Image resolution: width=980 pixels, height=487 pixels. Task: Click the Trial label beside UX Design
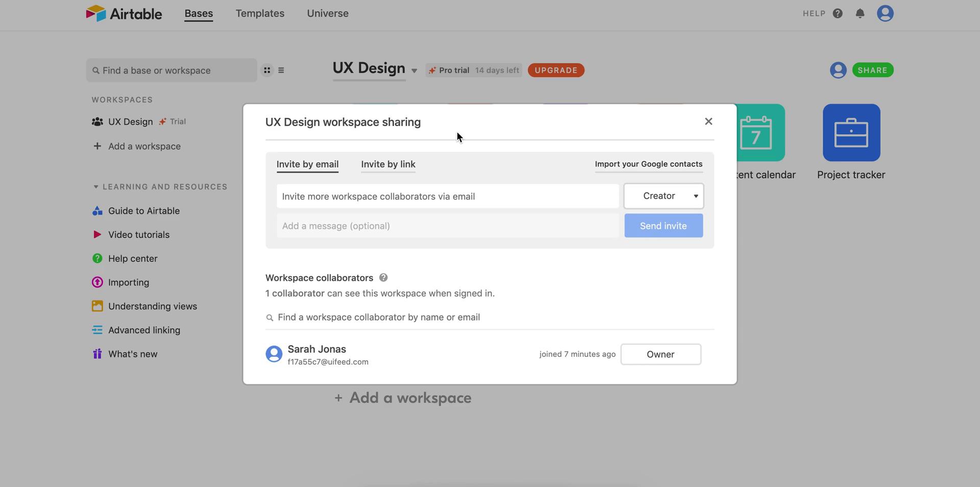(178, 121)
